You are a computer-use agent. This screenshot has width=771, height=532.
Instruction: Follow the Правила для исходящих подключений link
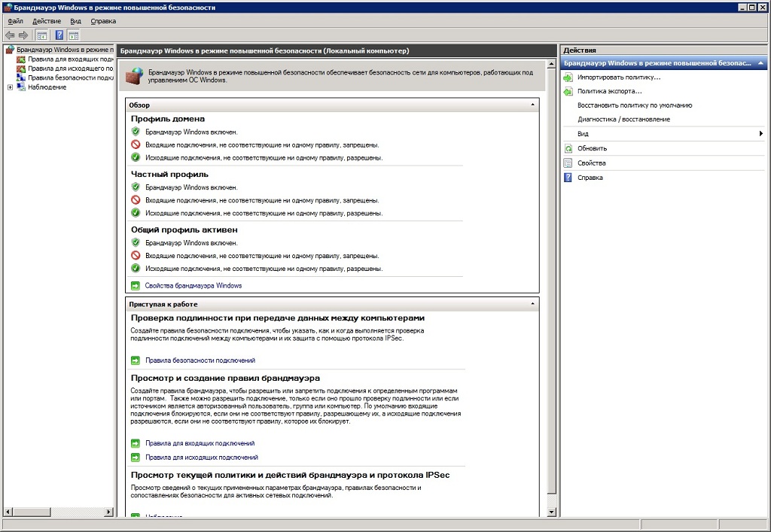[x=202, y=458]
